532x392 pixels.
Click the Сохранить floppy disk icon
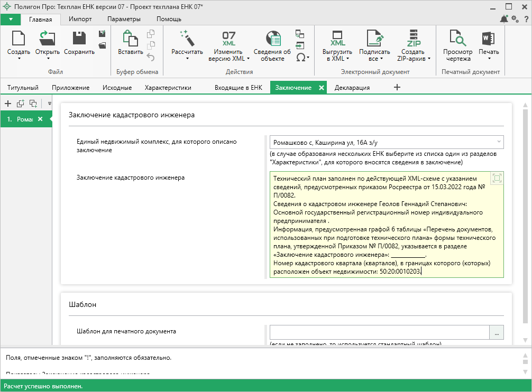pyautogui.click(x=79, y=38)
